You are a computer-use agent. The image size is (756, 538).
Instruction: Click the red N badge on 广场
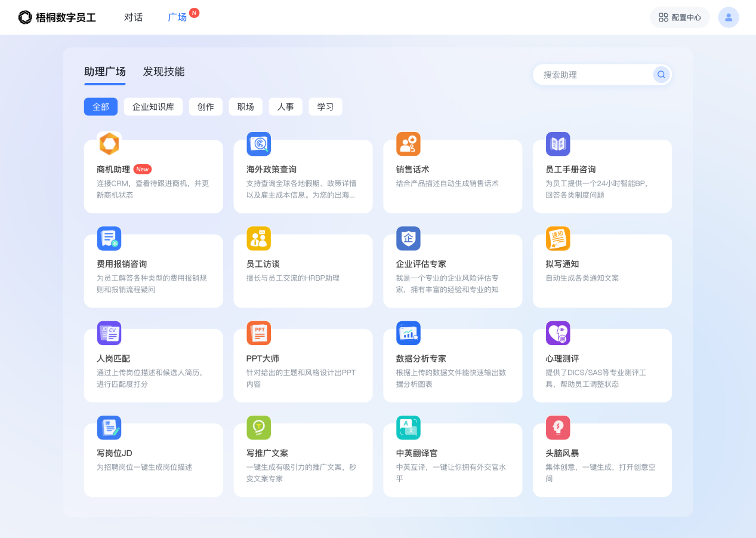click(194, 13)
